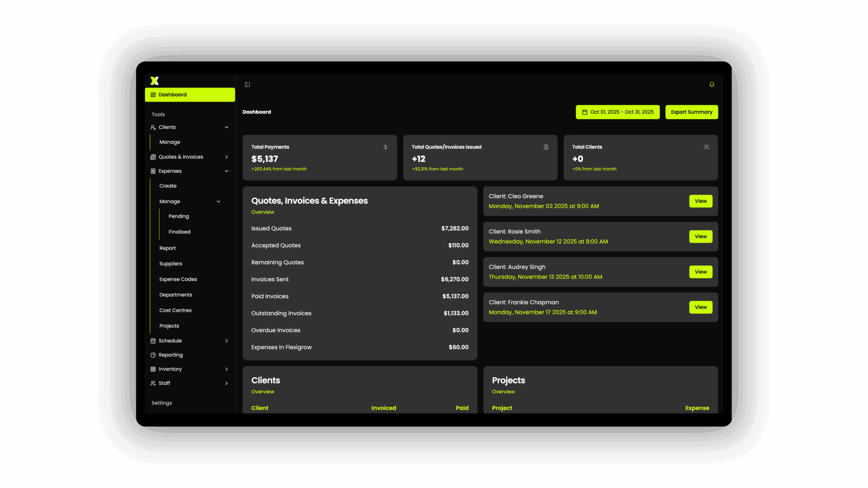Screen dimensions: 868x488
Task: Collapse the Expenses Manage submenu chevron
Action: [x=218, y=201]
